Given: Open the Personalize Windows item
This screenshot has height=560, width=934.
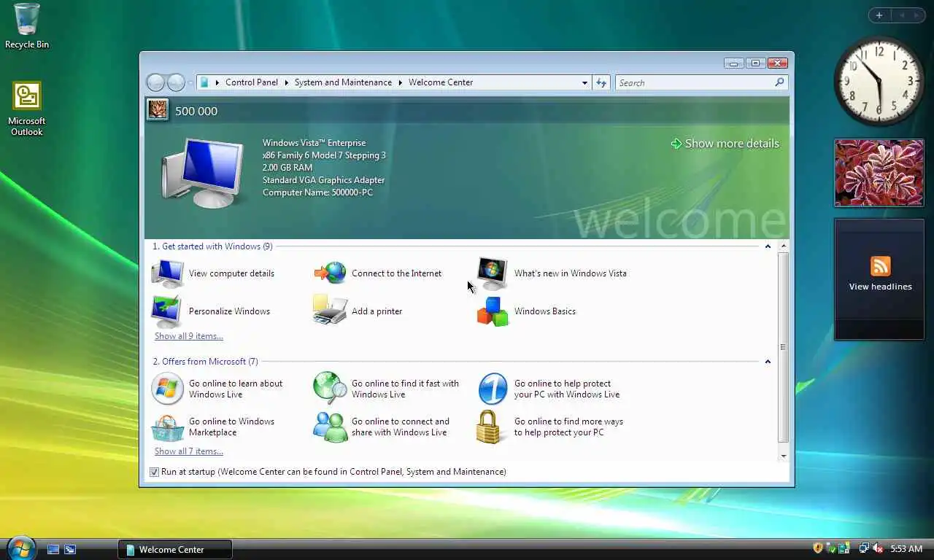Looking at the screenshot, I should 211,311.
